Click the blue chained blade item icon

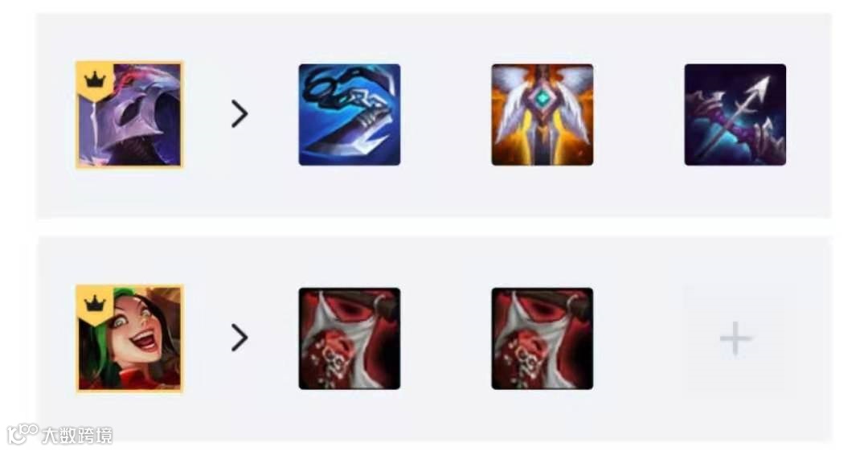click(350, 115)
